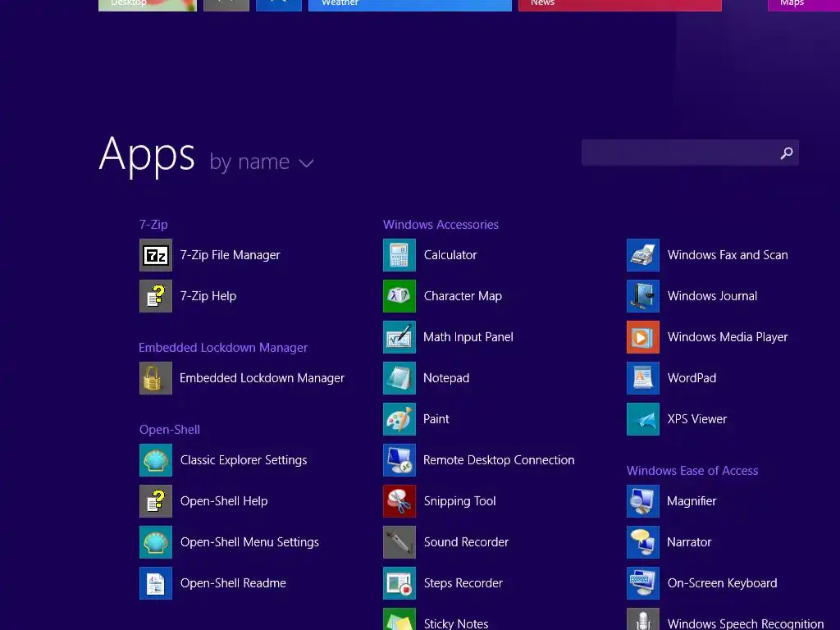Open the Windows Media Player icon
This screenshot has width=840, height=630.
click(643, 337)
